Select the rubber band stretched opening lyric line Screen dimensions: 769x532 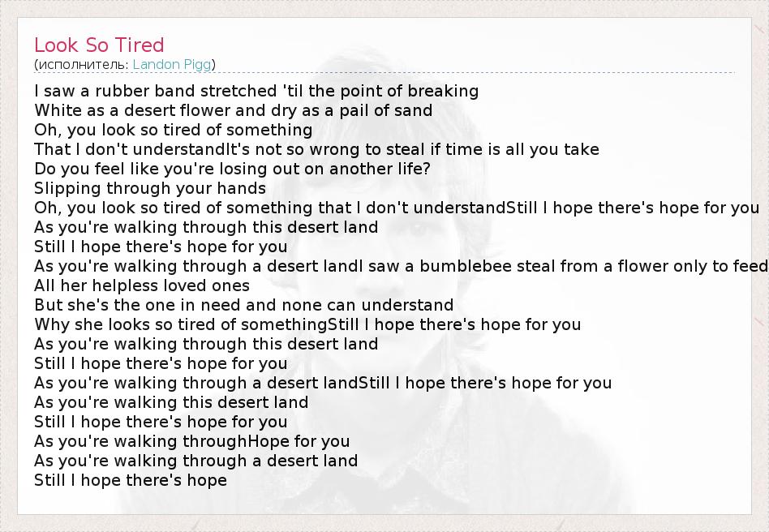[256, 91]
